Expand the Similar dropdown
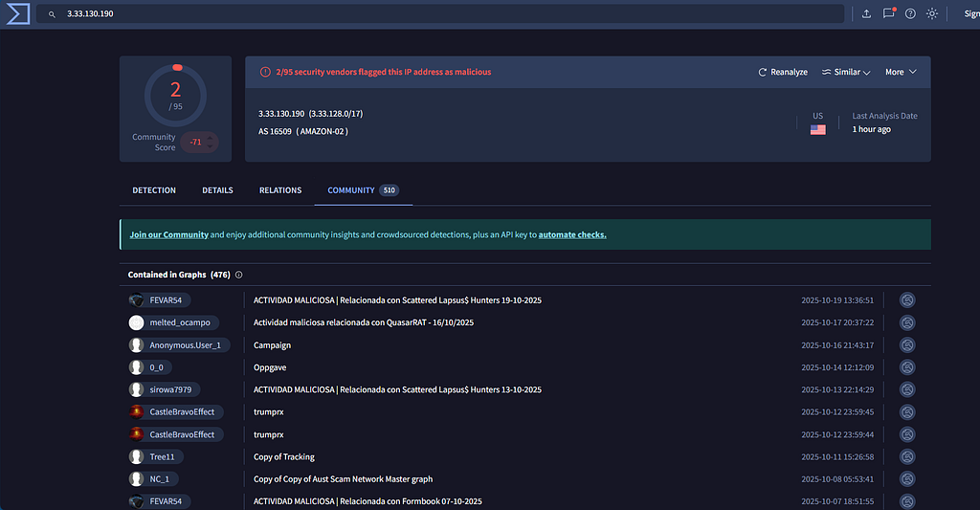Screen dimensions: 980x510 pyautogui.click(x=846, y=72)
